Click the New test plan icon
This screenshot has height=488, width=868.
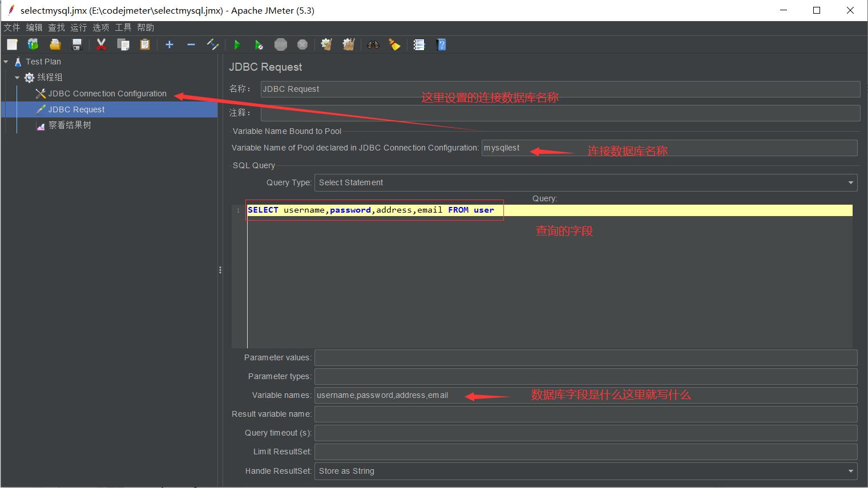point(12,44)
